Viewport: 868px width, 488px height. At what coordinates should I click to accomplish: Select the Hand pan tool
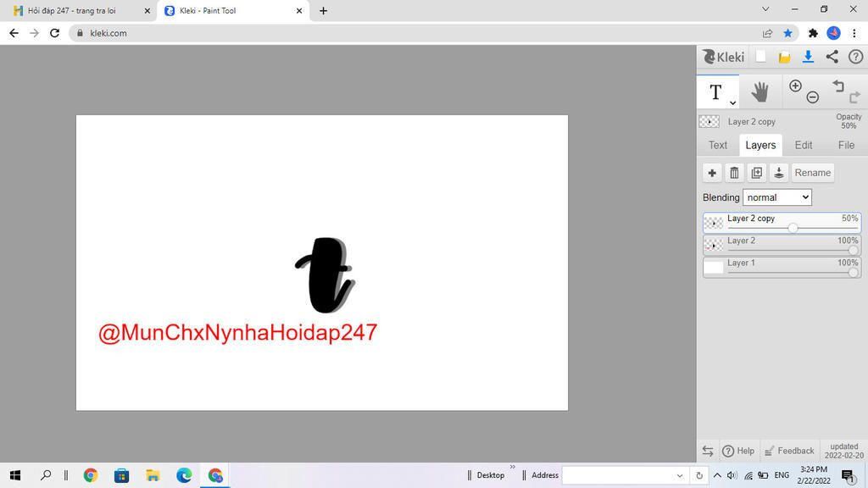[760, 91]
